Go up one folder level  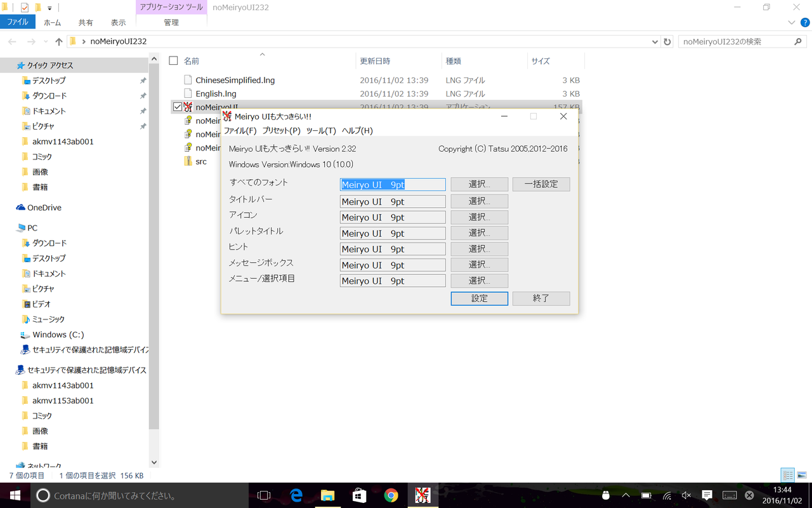pyautogui.click(x=59, y=41)
